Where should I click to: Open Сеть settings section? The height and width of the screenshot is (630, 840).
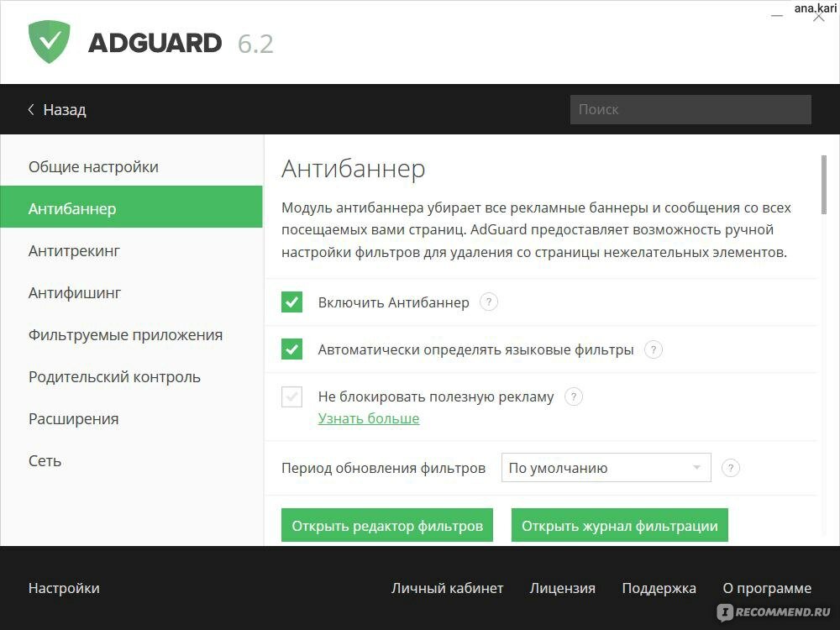point(131,460)
